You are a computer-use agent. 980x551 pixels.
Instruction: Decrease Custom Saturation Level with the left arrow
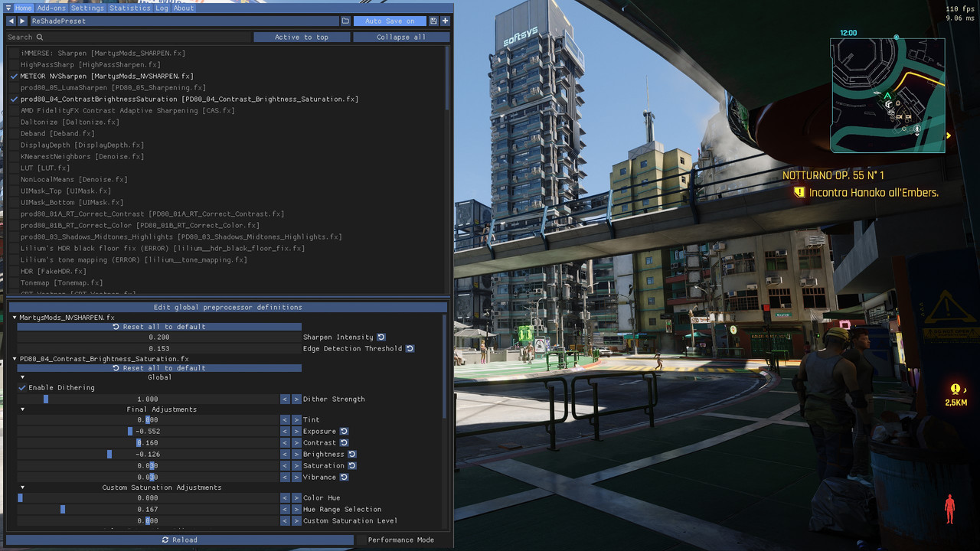(x=285, y=521)
